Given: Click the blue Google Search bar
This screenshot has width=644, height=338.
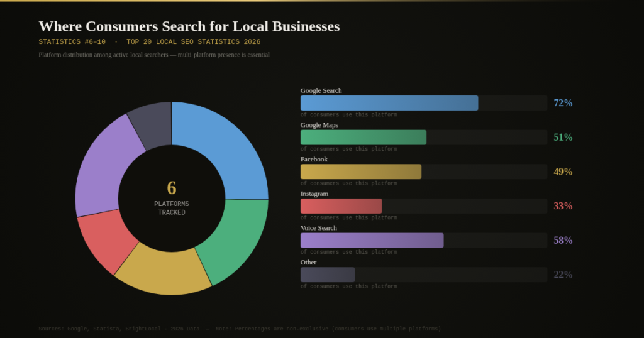Looking at the screenshot, I should tap(389, 103).
